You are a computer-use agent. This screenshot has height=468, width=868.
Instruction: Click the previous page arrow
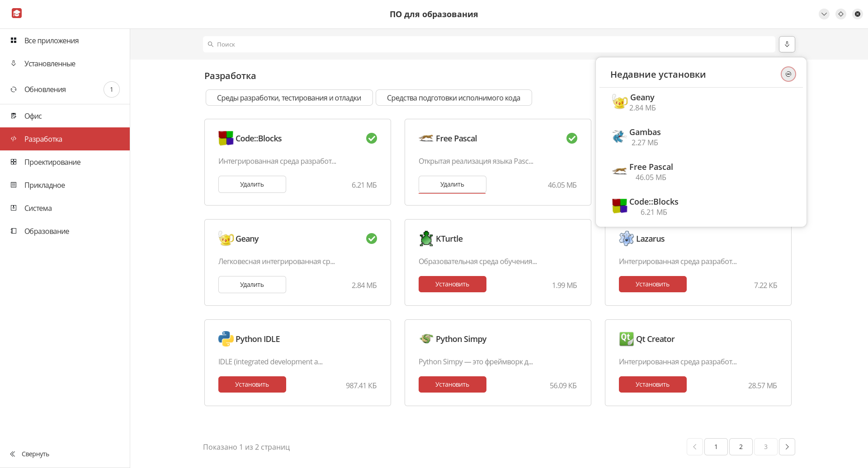[694, 447]
